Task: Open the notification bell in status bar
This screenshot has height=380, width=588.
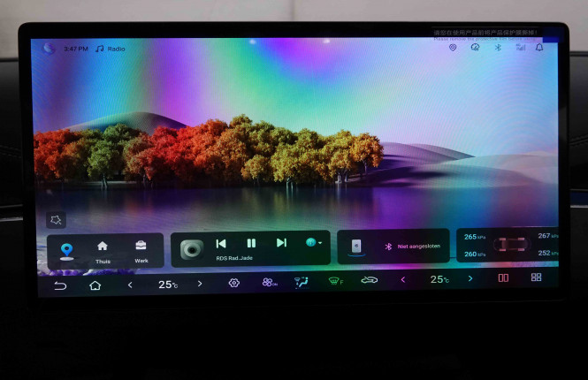Action: [539, 48]
